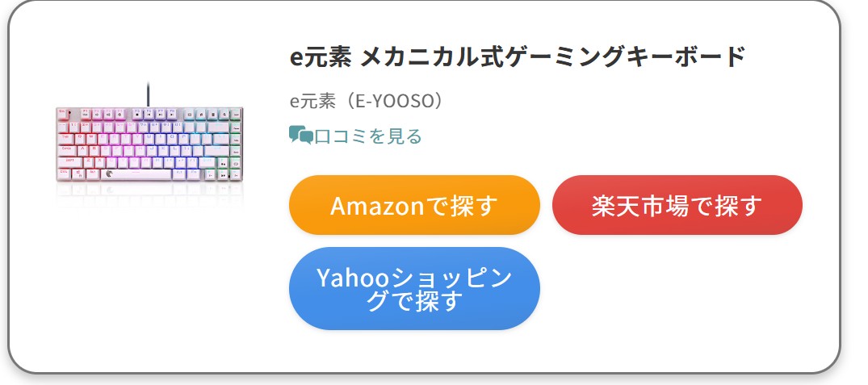Click the 見る characters in the review link

click(x=404, y=136)
